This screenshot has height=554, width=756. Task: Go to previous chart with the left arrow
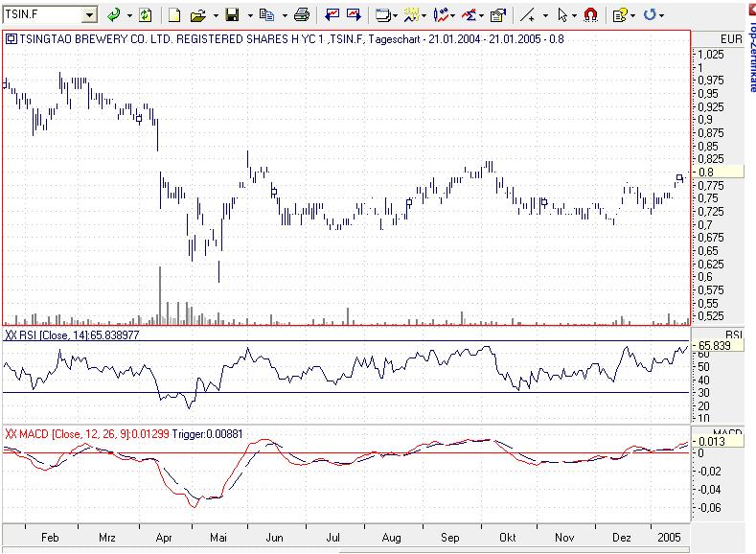[x=332, y=15]
